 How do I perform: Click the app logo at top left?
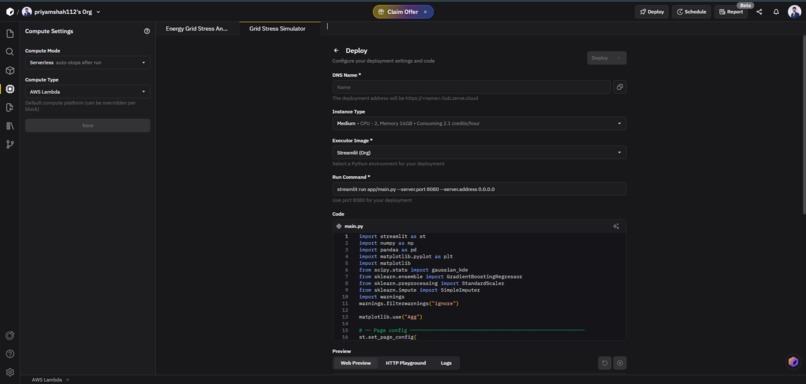pos(10,12)
